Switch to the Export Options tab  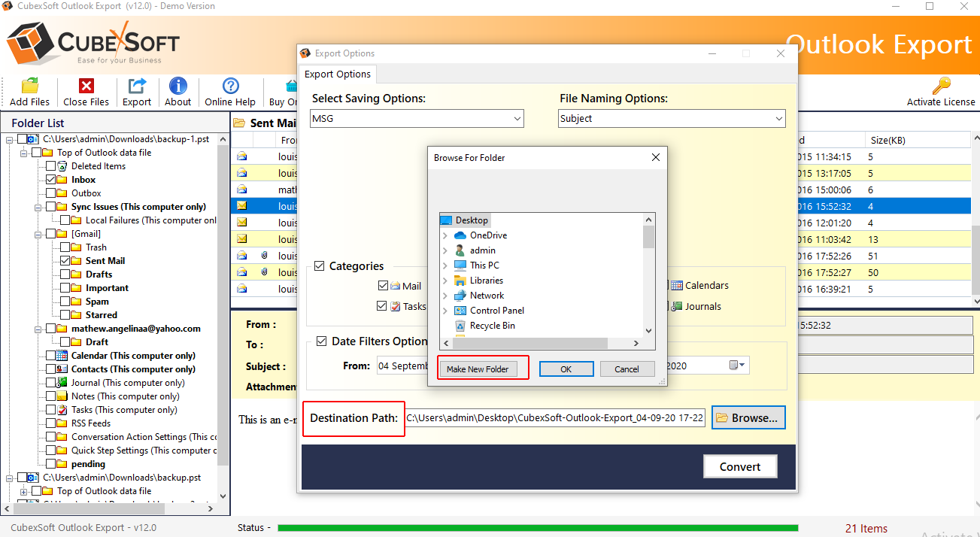pyautogui.click(x=338, y=74)
